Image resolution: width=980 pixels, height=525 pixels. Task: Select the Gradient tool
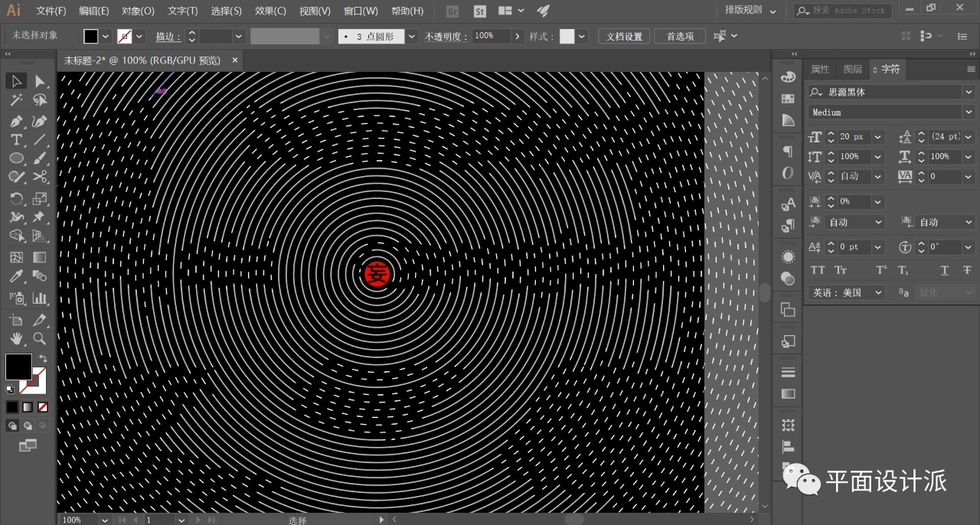(40, 258)
